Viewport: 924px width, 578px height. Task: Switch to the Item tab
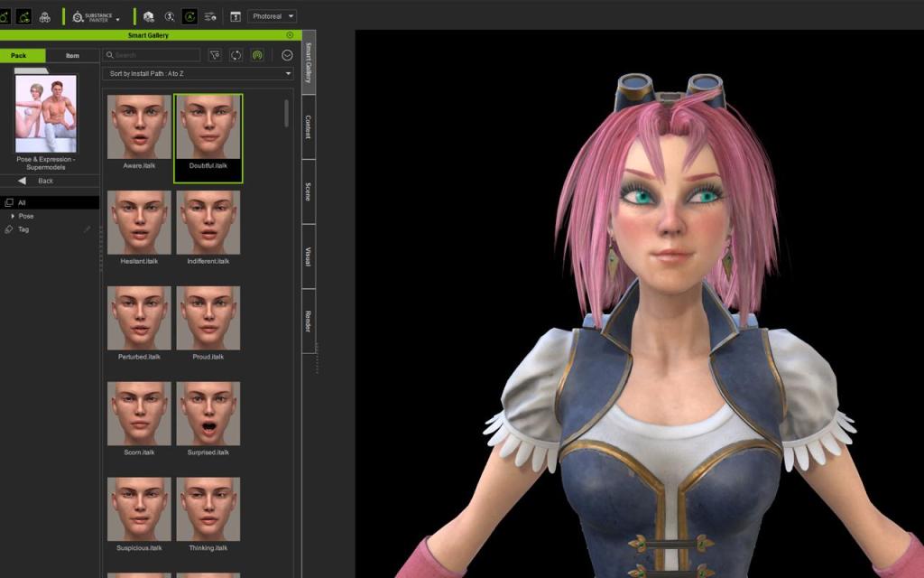[x=72, y=56]
